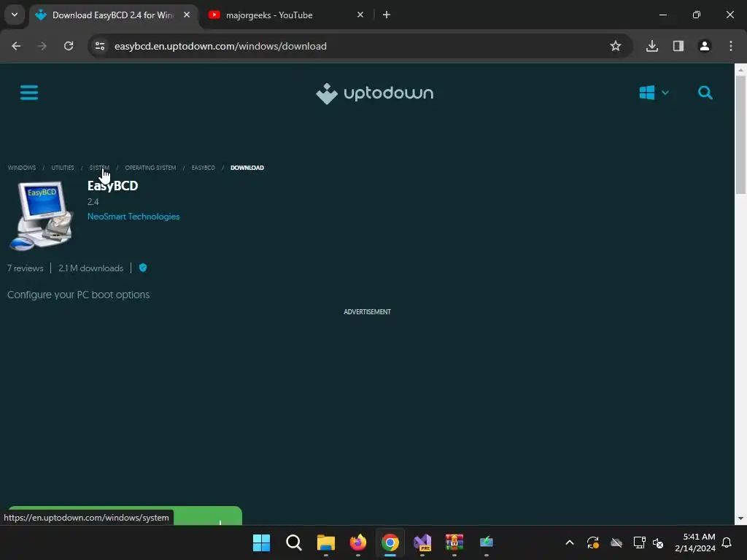
Task: Open taskbar Search
Action: click(293, 542)
